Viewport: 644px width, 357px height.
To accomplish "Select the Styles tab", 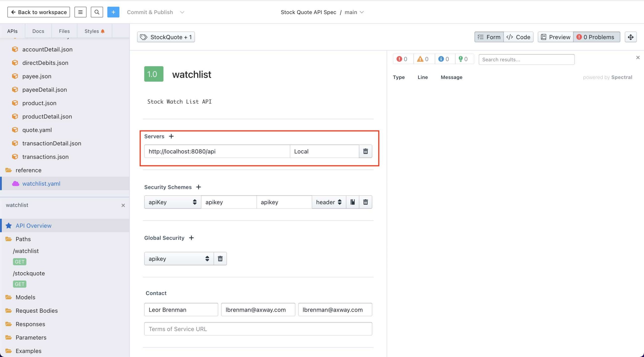I will pos(94,31).
